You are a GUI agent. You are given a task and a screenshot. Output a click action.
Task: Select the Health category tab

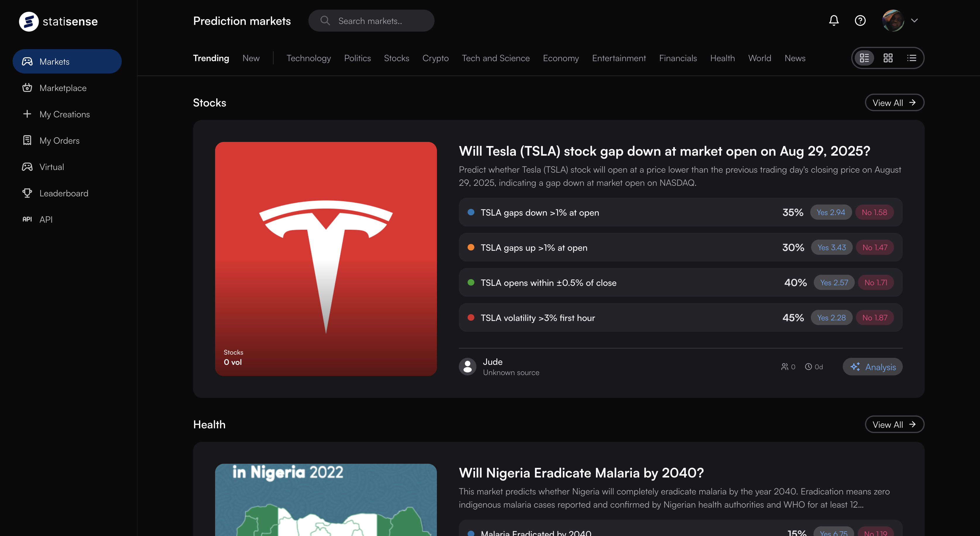point(722,58)
